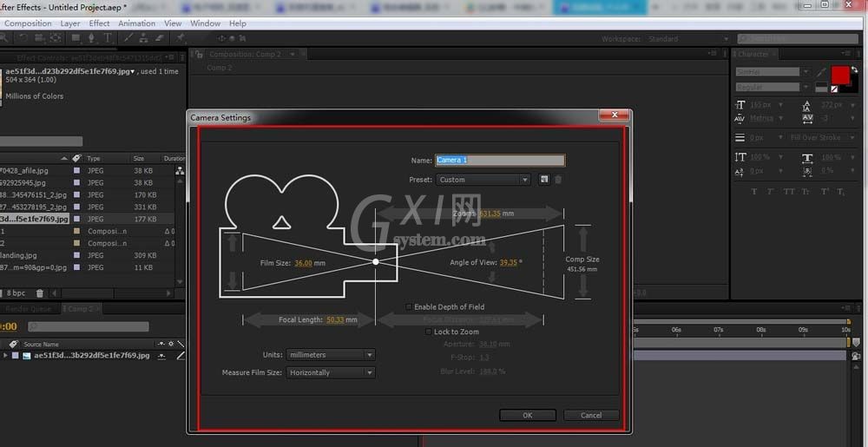Select the Rectangle shape tool
The width and height of the screenshot is (868, 447).
76,37
